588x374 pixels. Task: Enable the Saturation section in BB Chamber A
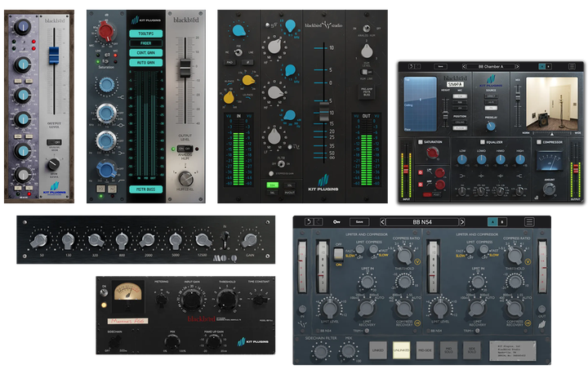pyautogui.click(x=420, y=142)
